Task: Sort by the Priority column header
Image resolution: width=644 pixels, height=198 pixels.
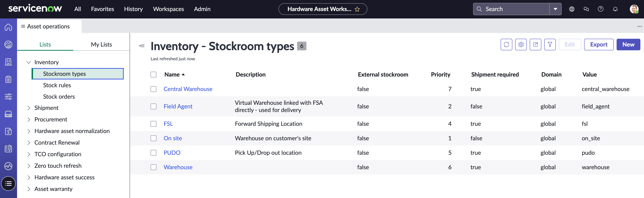Action: 440,75
